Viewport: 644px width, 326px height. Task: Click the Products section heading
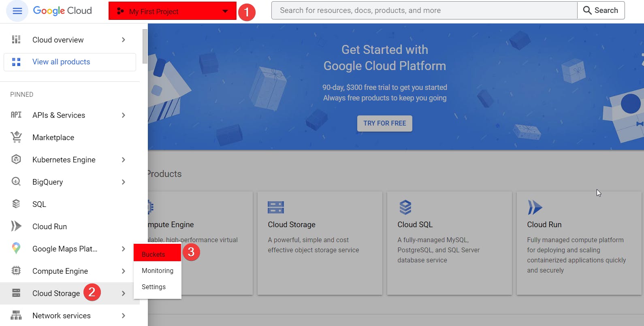(164, 174)
